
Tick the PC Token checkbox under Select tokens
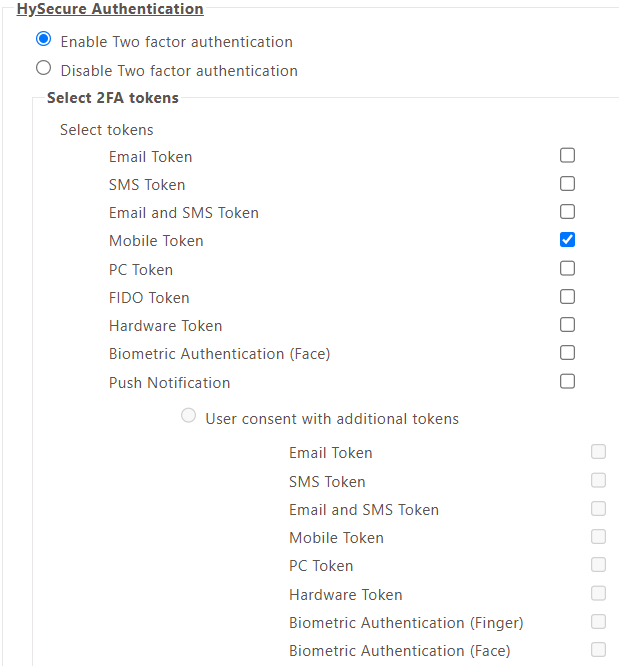(567, 268)
